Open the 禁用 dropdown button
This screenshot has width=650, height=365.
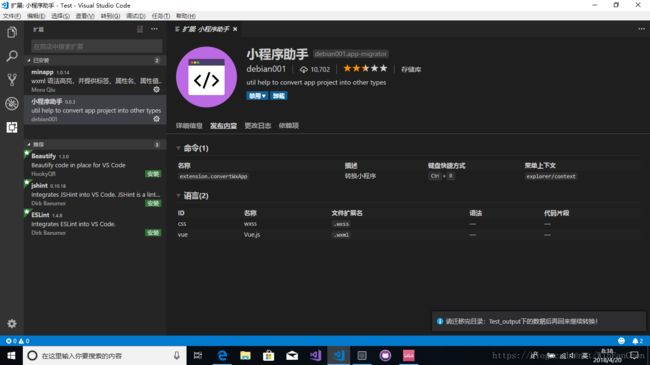257,96
